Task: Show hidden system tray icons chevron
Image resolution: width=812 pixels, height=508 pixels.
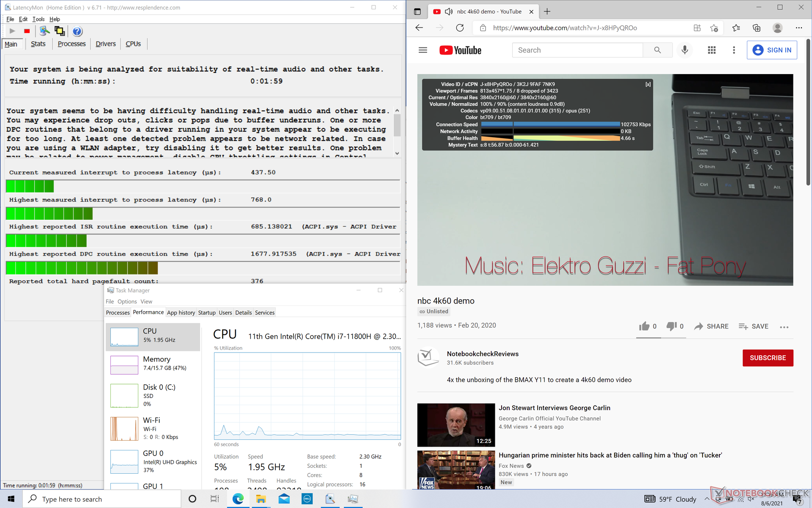Action: (x=707, y=499)
